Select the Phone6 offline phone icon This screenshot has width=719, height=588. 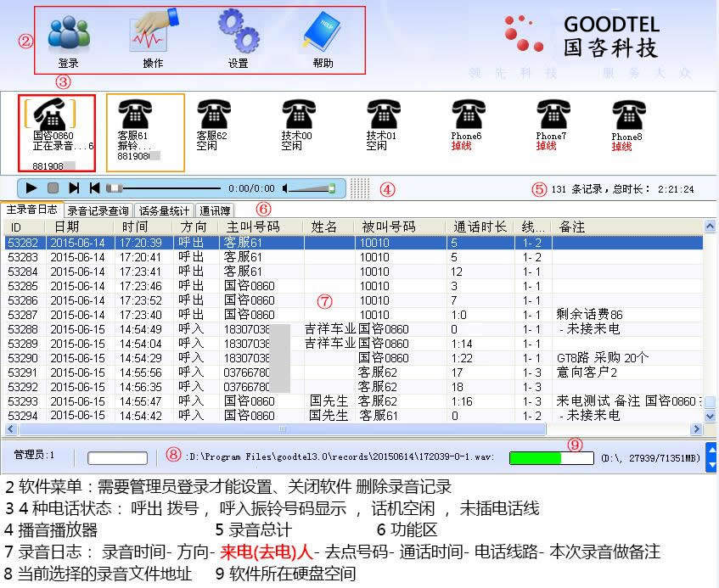click(x=469, y=114)
